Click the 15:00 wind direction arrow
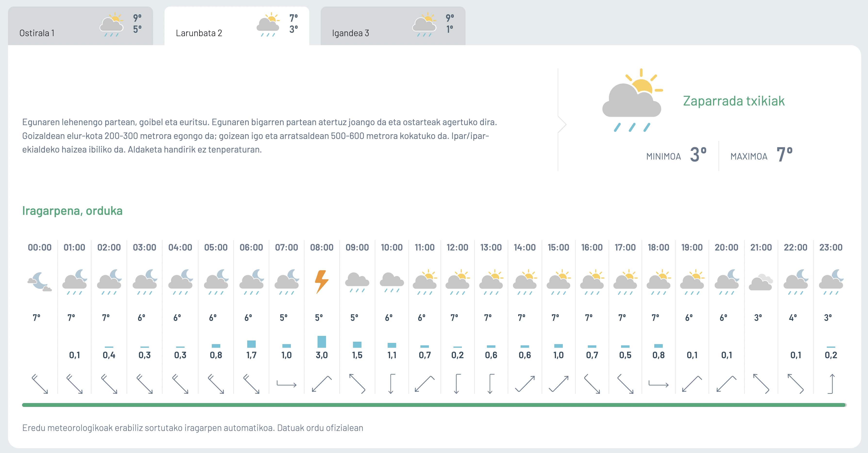The height and width of the screenshot is (453, 868). click(x=558, y=384)
